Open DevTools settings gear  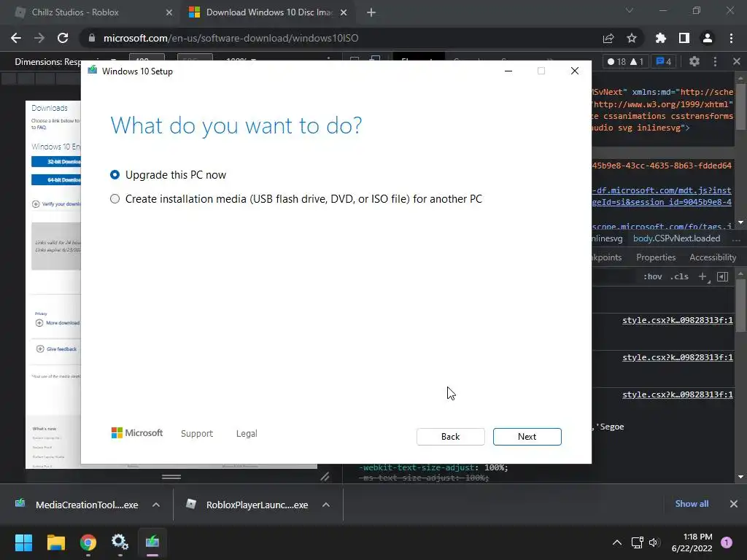click(x=694, y=61)
